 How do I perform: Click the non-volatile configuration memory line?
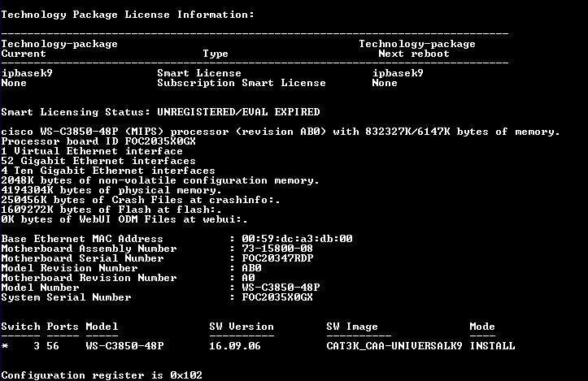160,180
